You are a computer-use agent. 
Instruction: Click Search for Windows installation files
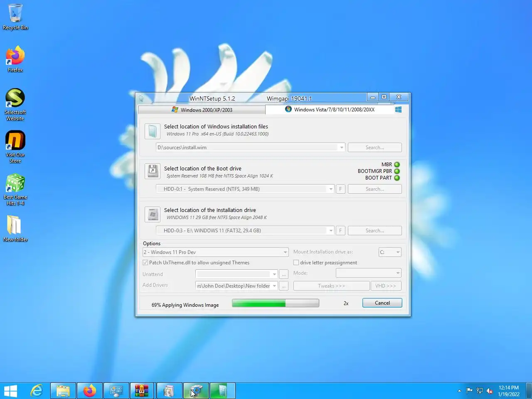(x=374, y=148)
